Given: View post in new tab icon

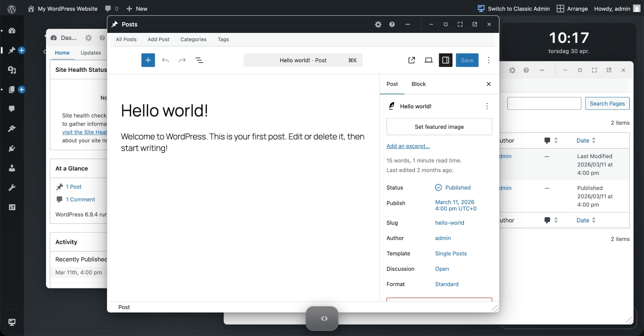Looking at the screenshot, I should [x=412, y=60].
